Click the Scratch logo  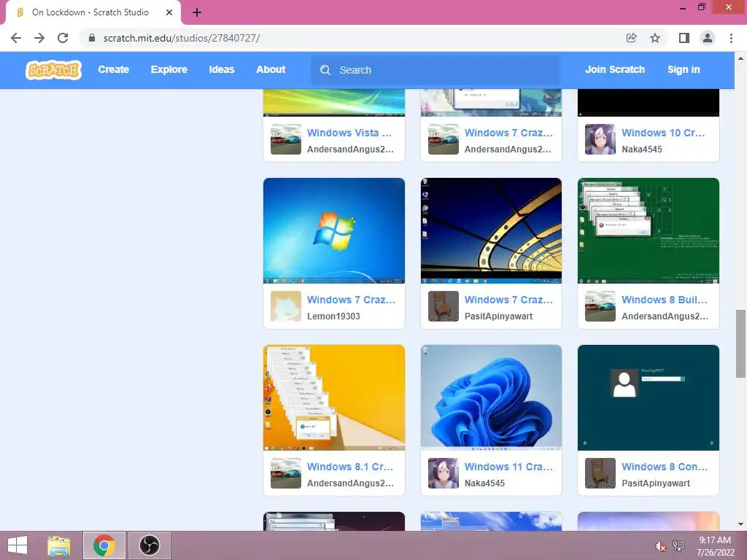coord(53,70)
